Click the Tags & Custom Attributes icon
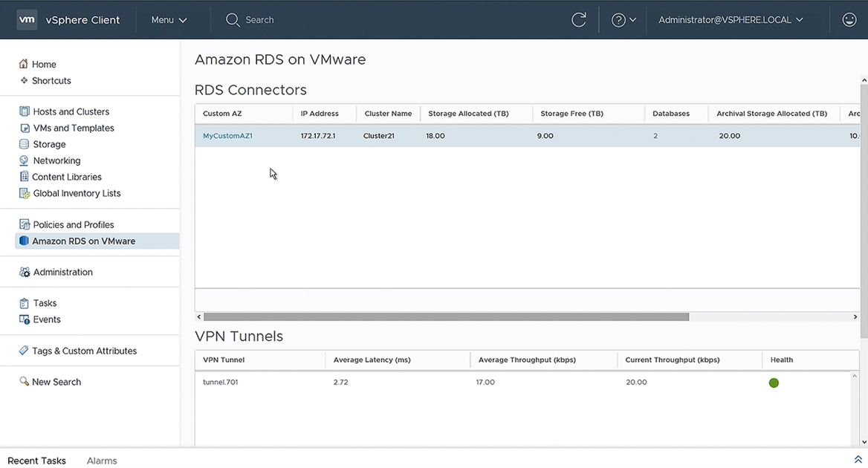The height and width of the screenshot is (468, 868). (23, 350)
